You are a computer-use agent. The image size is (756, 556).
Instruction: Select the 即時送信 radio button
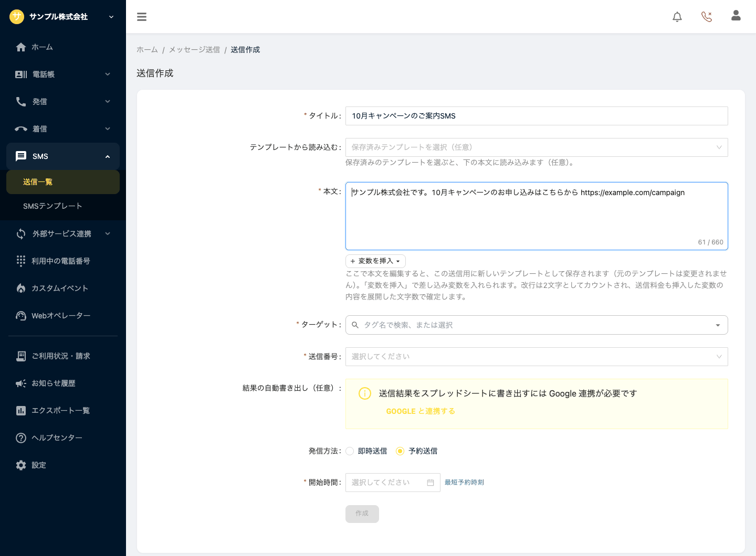tap(350, 451)
